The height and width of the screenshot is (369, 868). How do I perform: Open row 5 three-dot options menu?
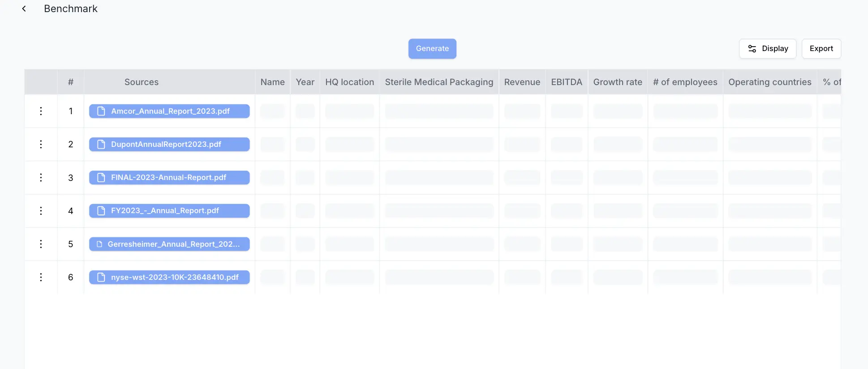point(41,244)
